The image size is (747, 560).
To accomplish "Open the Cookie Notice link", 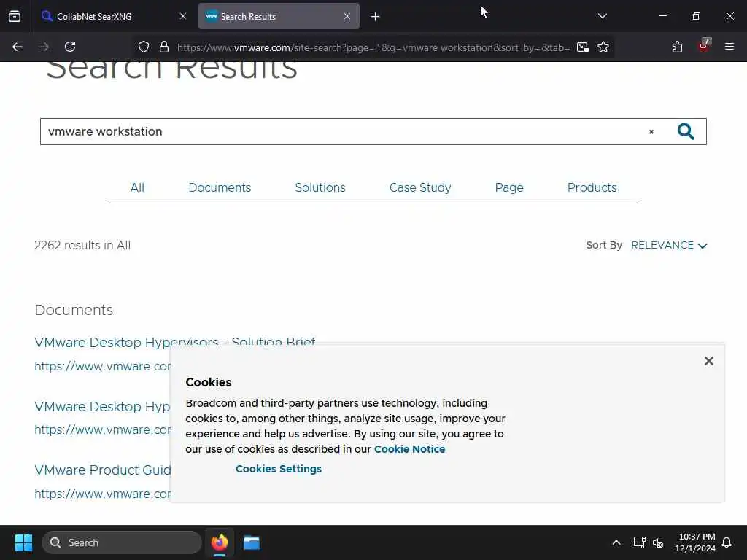I will click(x=410, y=449).
